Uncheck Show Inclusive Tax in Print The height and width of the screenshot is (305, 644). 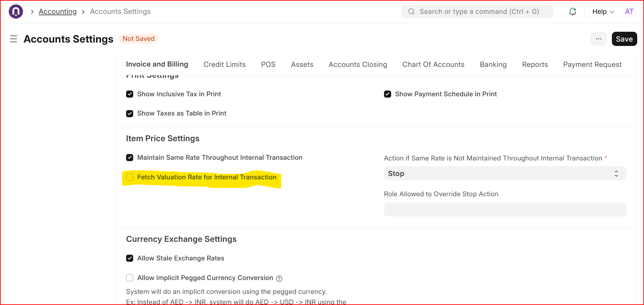point(130,94)
